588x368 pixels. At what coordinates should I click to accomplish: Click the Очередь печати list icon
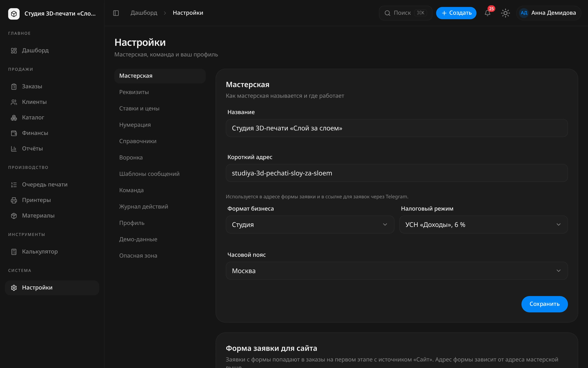[x=14, y=185]
